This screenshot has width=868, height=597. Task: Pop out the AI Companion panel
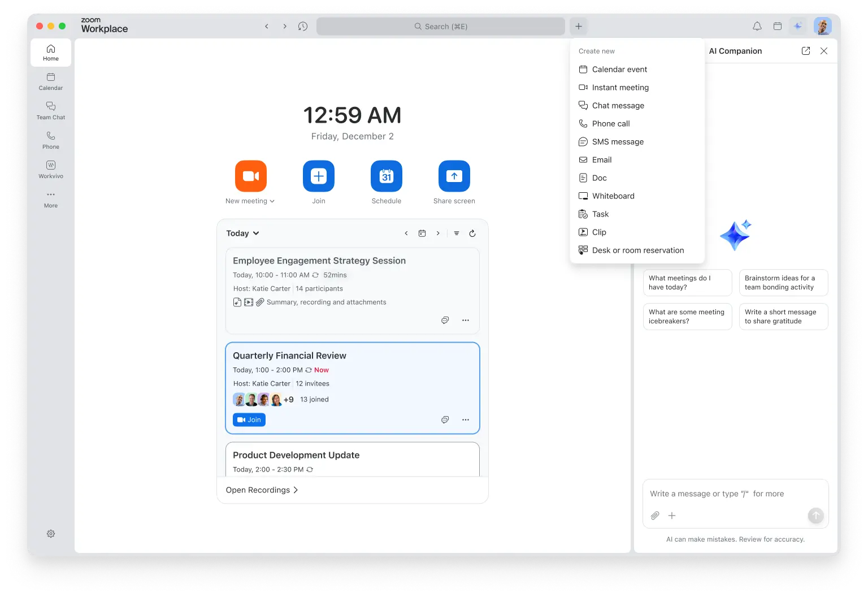coord(806,51)
